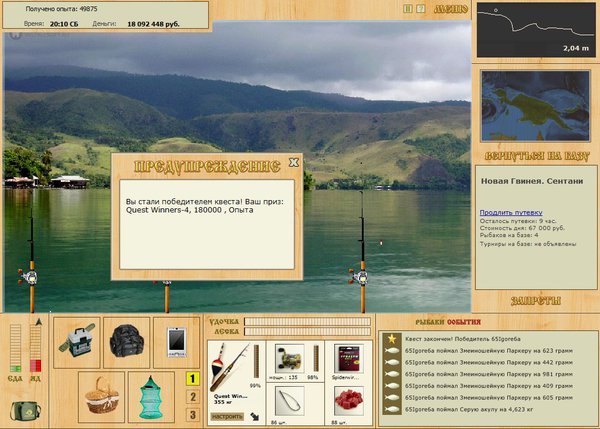Image resolution: width=600 pixels, height=429 pixels.
Task: Select the fishing hook slot
Action: (x=290, y=401)
